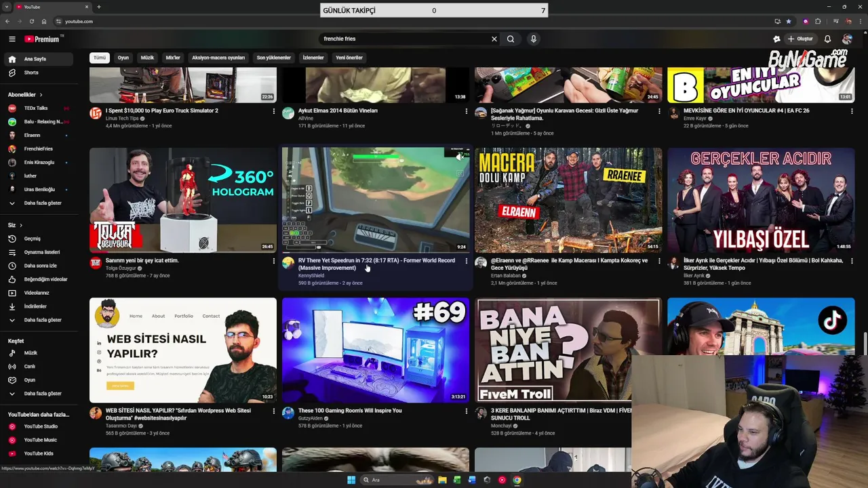Expand Daha fazla göster under İndirilenler

coord(38,320)
